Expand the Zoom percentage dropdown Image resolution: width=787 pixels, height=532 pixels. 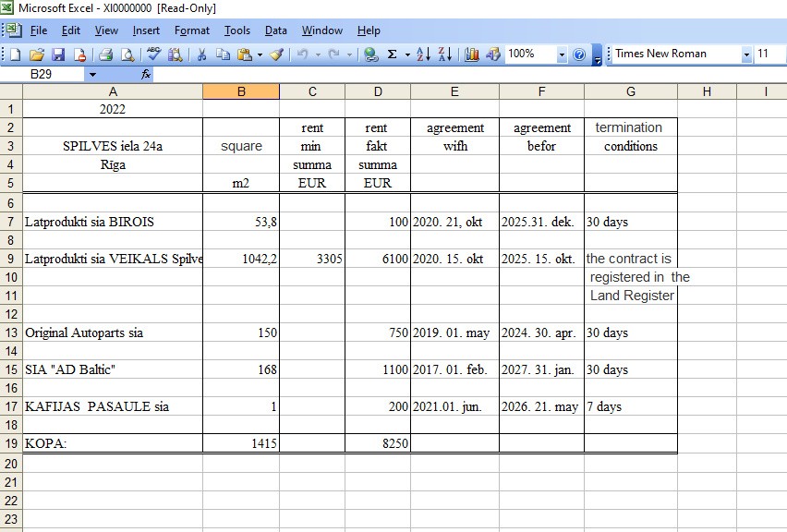[562, 54]
